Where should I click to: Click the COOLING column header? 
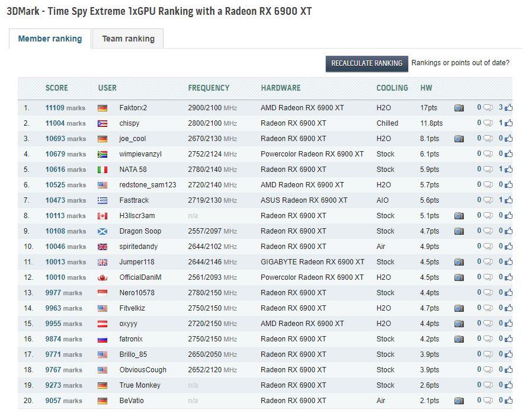coord(392,88)
